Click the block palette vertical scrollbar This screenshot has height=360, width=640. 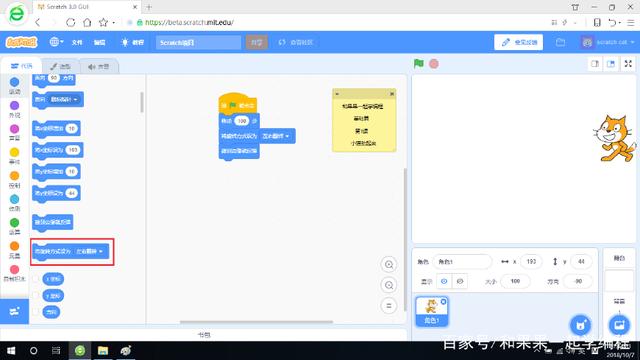tap(142, 102)
